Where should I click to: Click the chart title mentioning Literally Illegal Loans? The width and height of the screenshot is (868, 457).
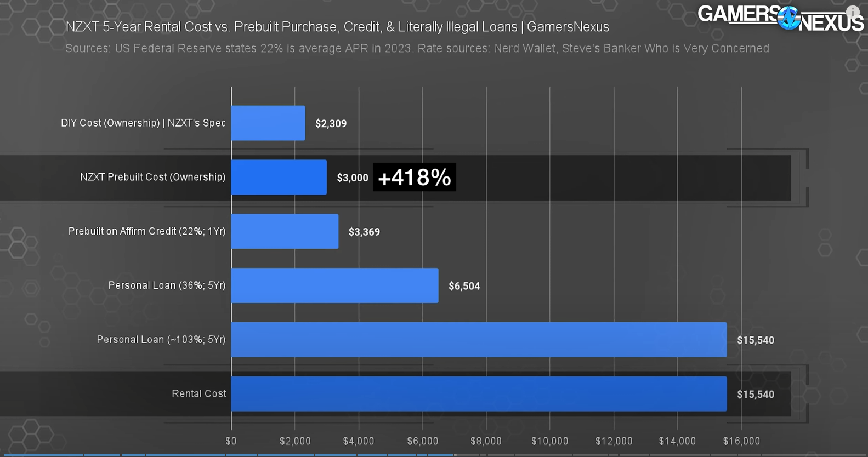point(337,27)
